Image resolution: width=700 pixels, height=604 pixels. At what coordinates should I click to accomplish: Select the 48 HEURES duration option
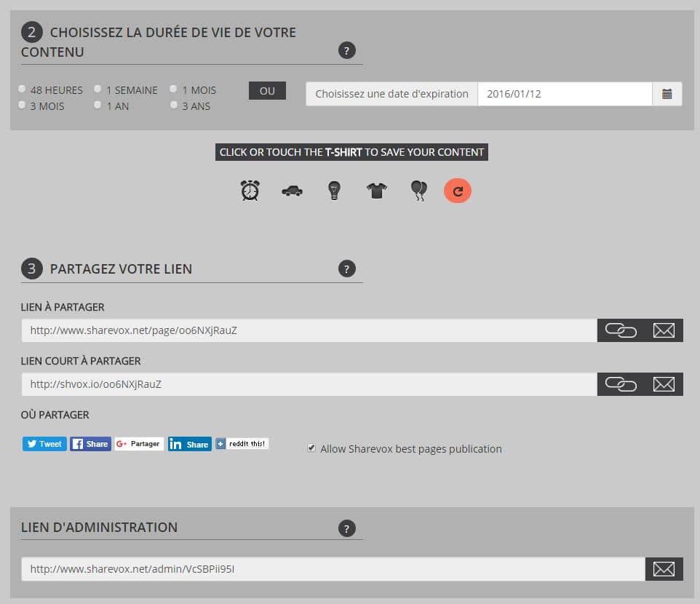[x=22, y=89]
